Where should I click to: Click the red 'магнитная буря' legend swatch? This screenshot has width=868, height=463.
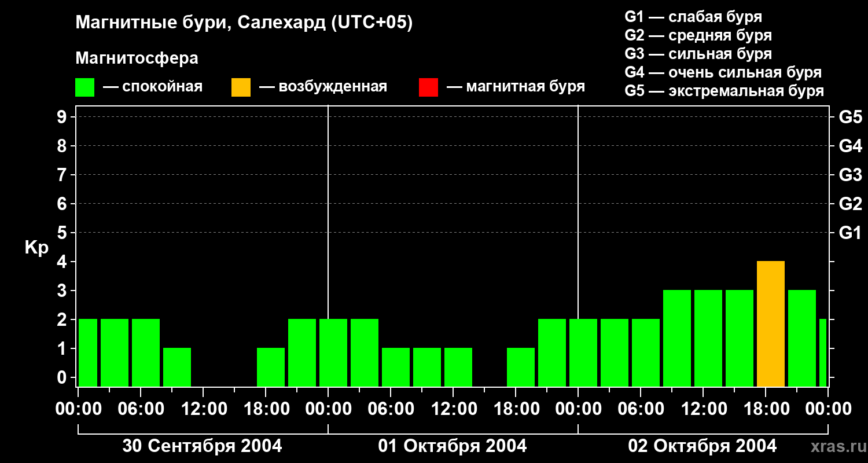click(x=428, y=87)
